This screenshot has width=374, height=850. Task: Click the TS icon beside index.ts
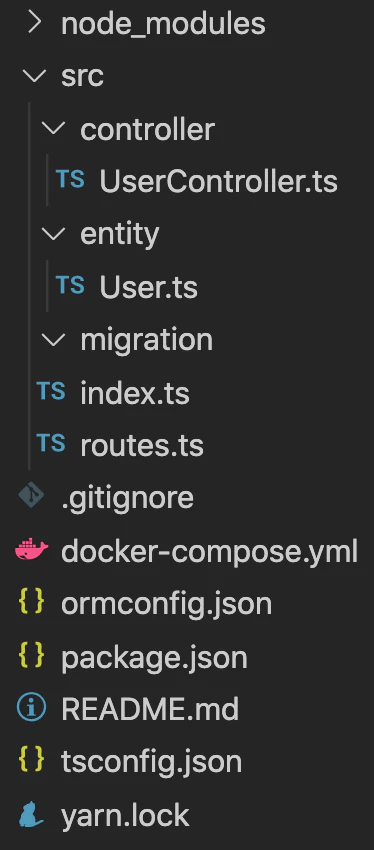coord(51,391)
